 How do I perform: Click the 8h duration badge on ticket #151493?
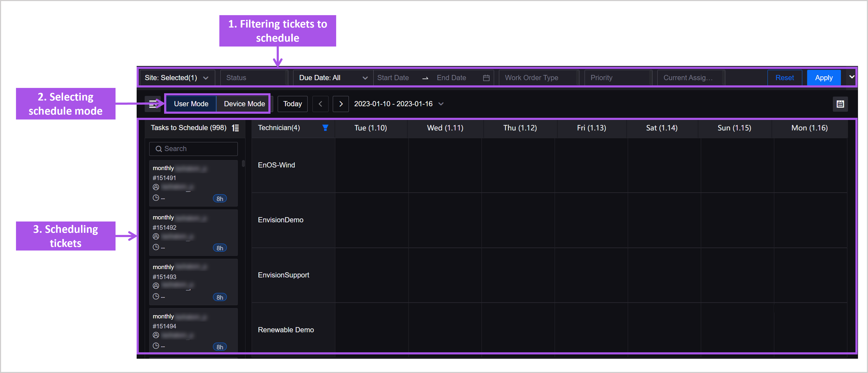click(x=220, y=297)
